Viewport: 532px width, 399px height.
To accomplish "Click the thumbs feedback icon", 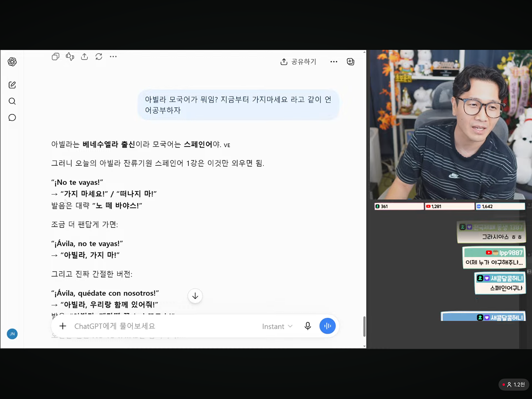I will [x=70, y=56].
